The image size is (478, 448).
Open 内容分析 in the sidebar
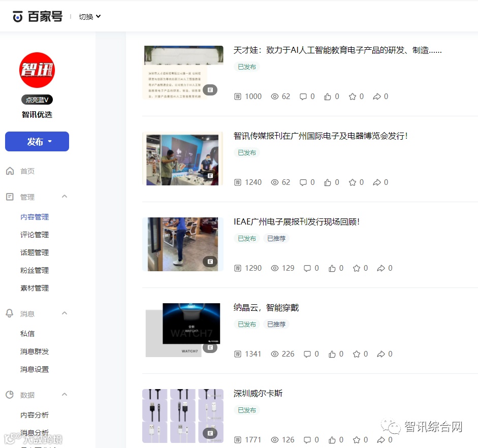(x=35, y=415)
